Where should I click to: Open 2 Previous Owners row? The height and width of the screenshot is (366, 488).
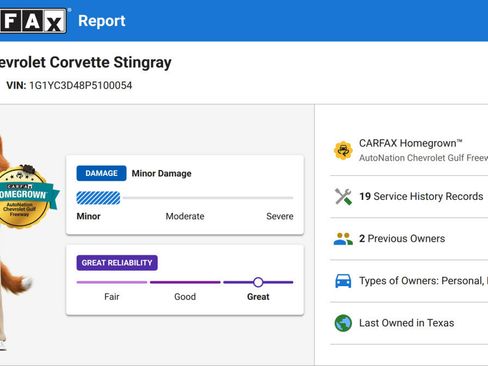click(409, 239)
